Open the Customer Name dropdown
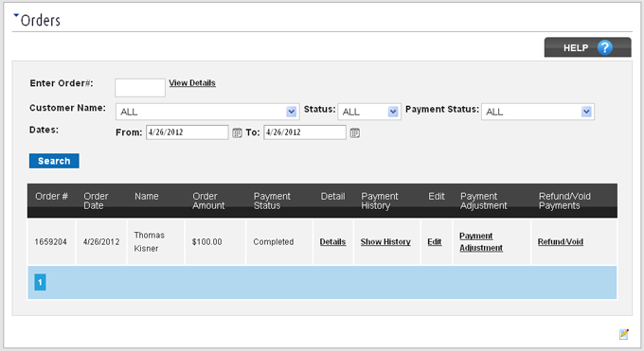Image resolution: width=644 pixels, height=351 pixels. point(207,112)
